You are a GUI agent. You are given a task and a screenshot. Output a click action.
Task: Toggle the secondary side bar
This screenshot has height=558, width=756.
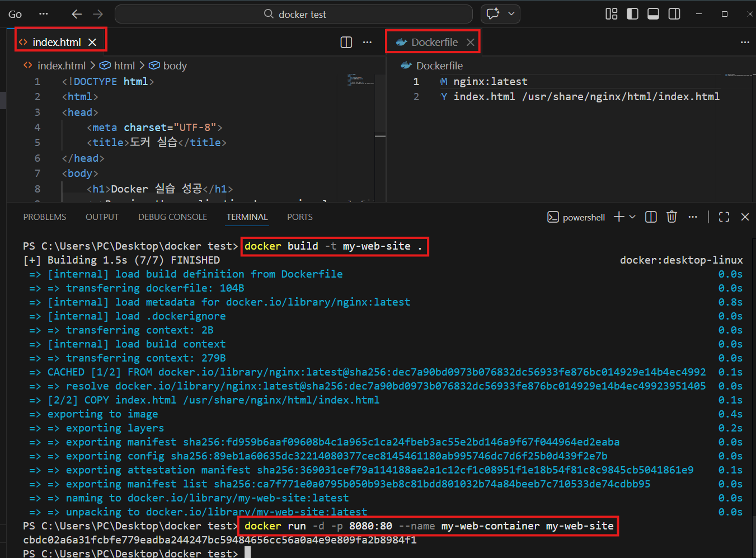[x=674, y=14]
